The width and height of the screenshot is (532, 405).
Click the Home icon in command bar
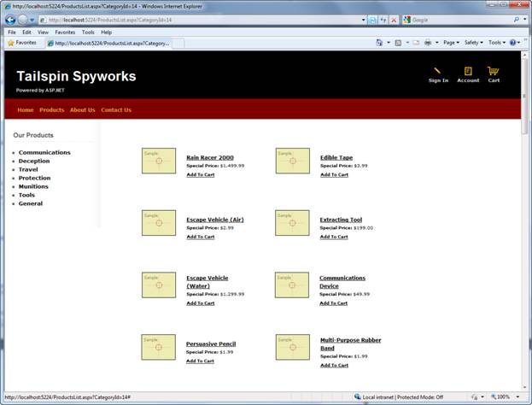(x=379, y=43)
